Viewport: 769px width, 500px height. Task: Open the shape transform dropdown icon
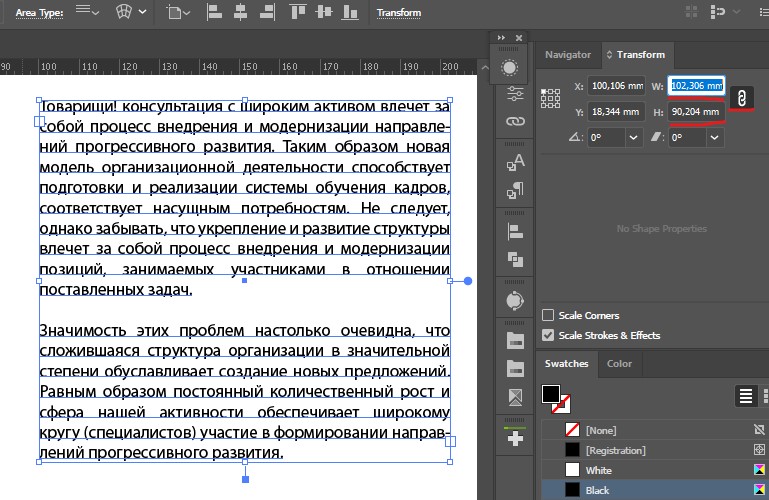coord(178,12)
